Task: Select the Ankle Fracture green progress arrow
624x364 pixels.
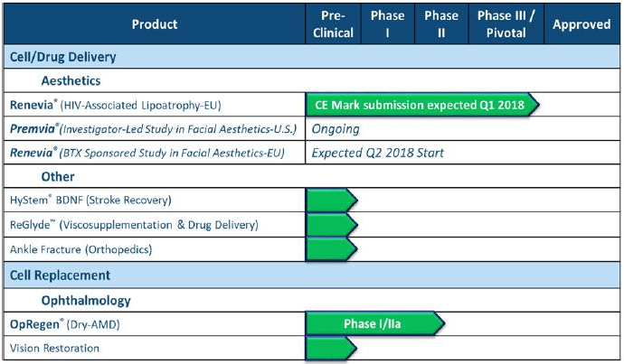Action: coord(332,248)
